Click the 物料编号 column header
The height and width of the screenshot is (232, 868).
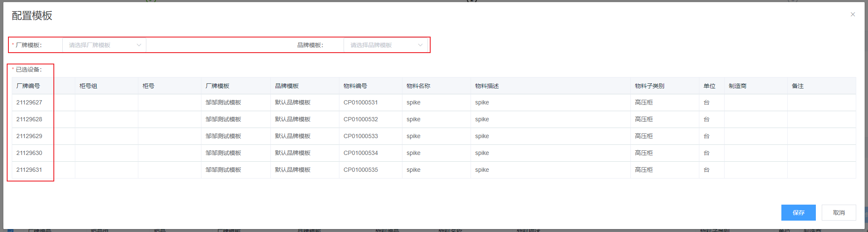(x=355, y=86)
